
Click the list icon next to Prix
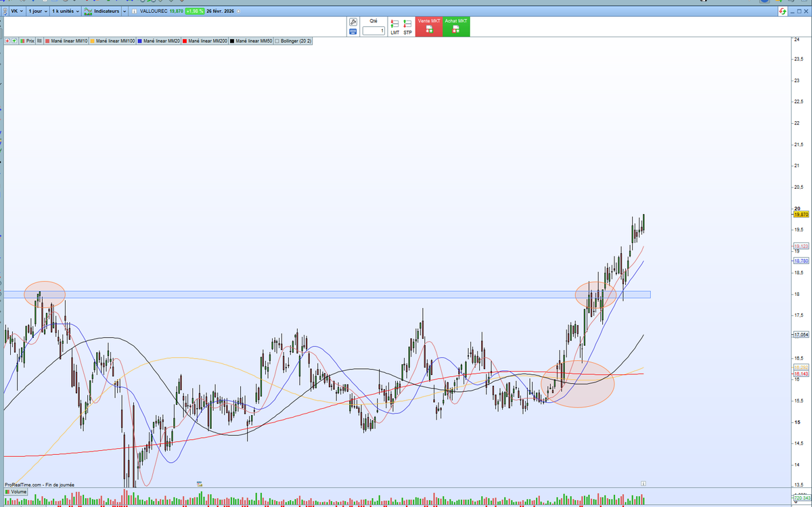click(x=39, y=41)
